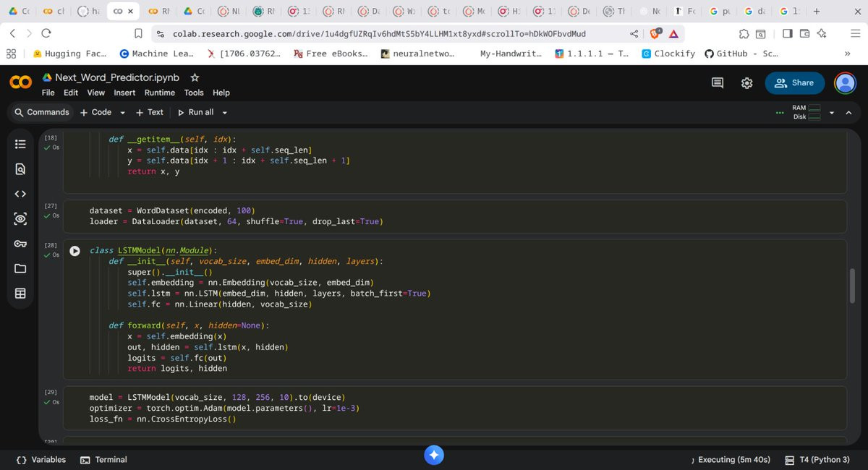Open the Runtime menu
This screenshot has width=868, height=470.
click(159, 93)
